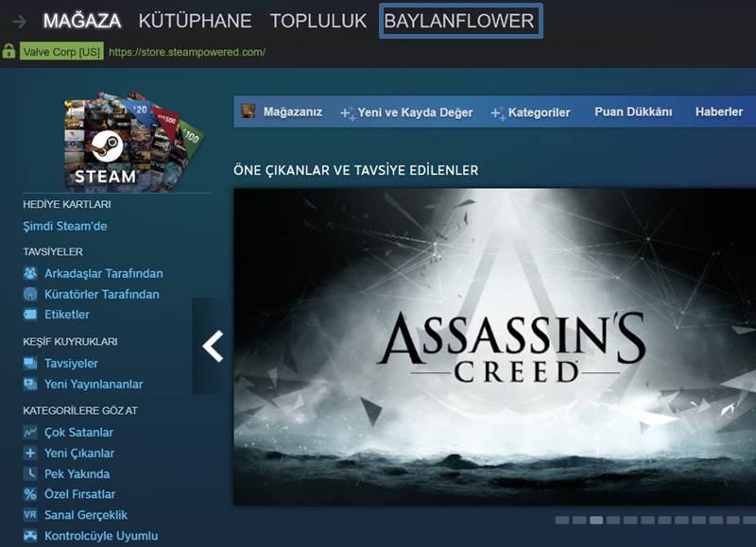The height and width of the screenshot is (547, 756).
Task: Open Şimdi Steam'de link
Action: (65, 226)
